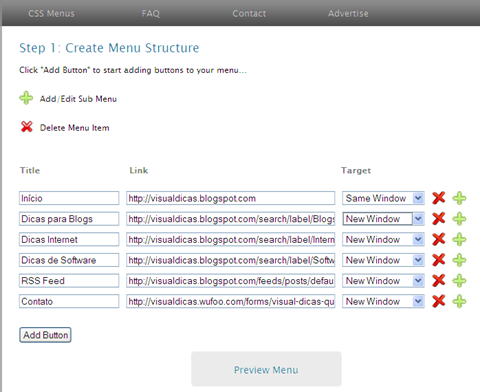Edit the feeds/posts/default link field
Screen dimensions: 480x392
coord(231,281)
